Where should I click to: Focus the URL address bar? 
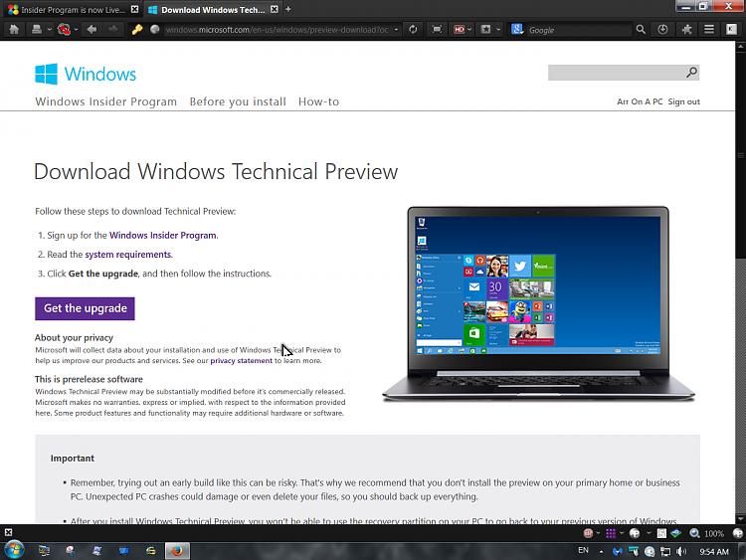tap(277, 30)
